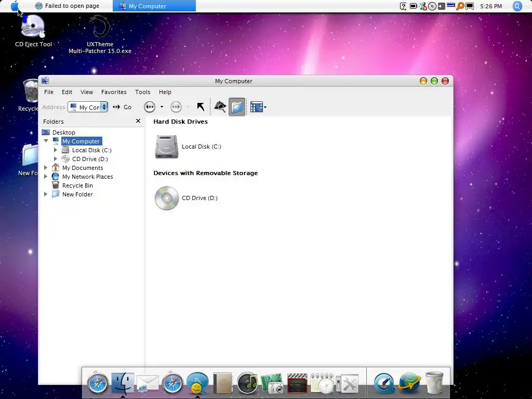Click the orange magnifier tray icon
This screenshot has height=399, width=532.
[460, 6]
